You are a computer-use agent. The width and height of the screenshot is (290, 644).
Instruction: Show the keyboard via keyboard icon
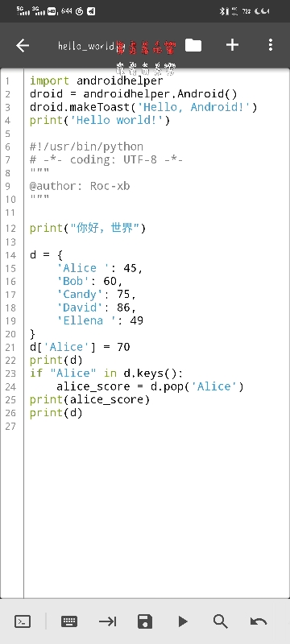69,621
